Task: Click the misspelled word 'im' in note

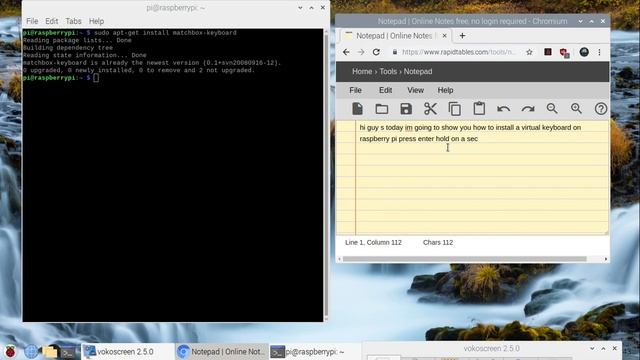Action: [409, 127]
